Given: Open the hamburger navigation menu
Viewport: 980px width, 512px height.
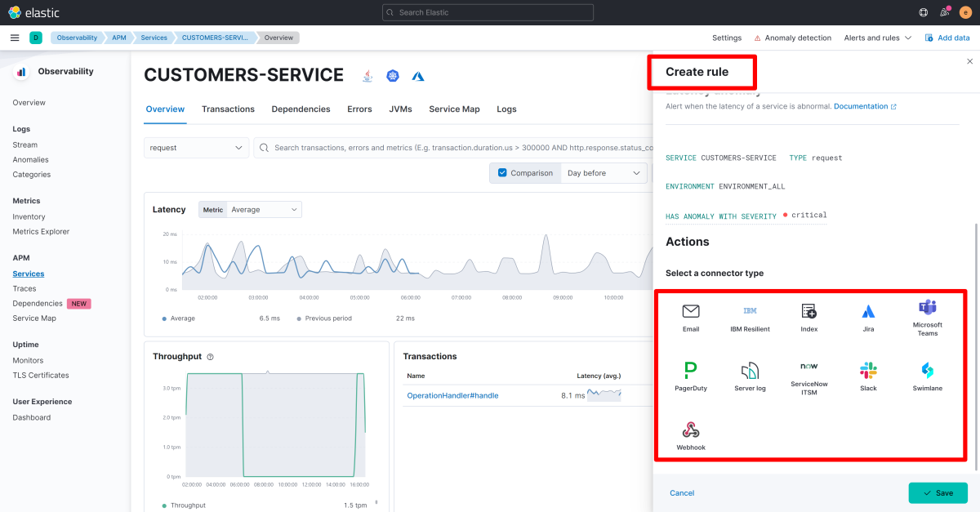Looking at the screenshot, I should coord(15,38).
